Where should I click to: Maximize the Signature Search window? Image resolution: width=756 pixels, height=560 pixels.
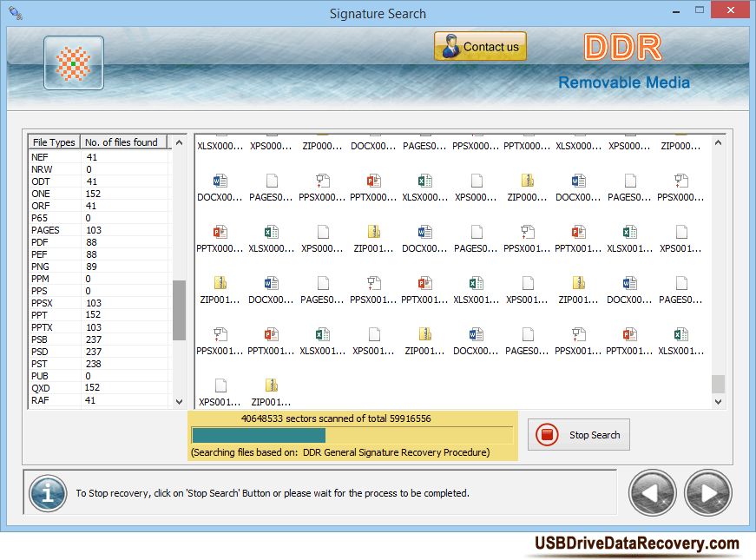point(700,10)
